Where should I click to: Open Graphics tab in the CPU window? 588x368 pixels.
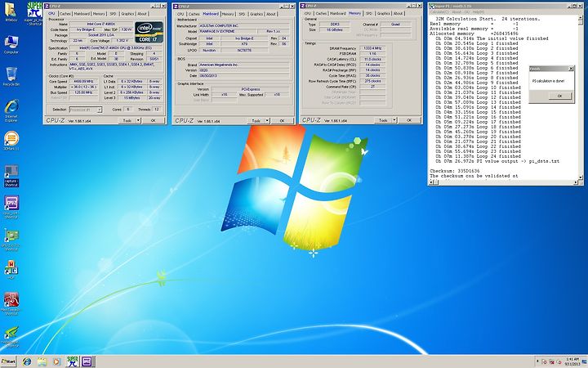tap(127, 14)
